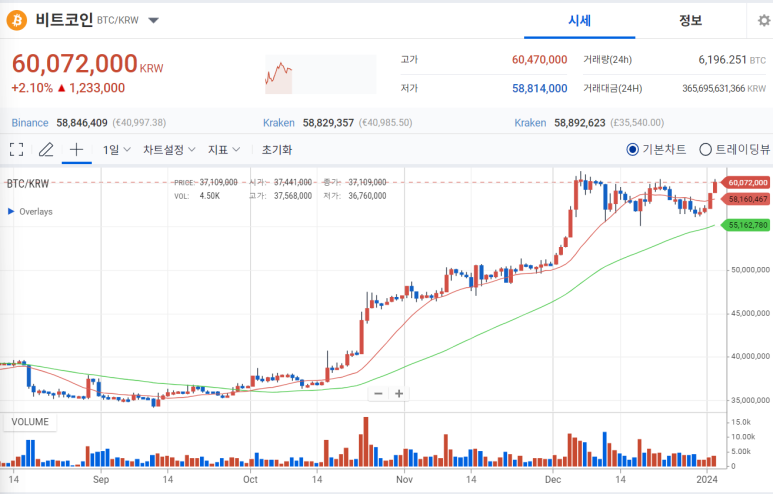Select the crosshair cursor tool
The image size is (773, 494).
[76, 150]
